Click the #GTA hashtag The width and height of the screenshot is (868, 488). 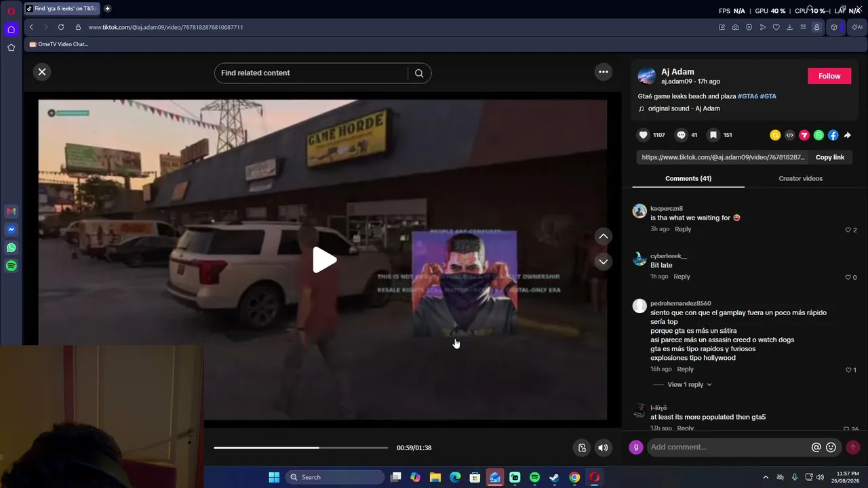(x=768, y=96)
